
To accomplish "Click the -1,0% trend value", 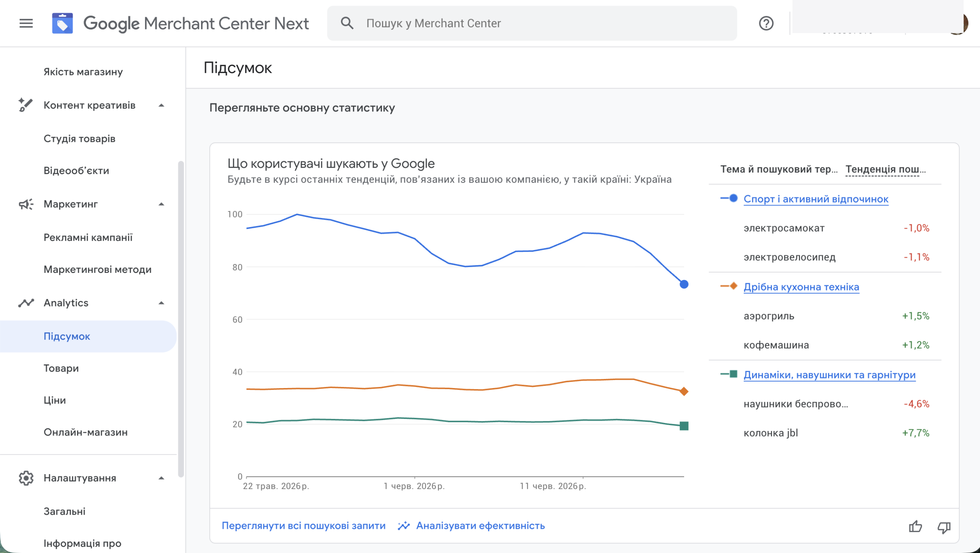I will (916, 228).
